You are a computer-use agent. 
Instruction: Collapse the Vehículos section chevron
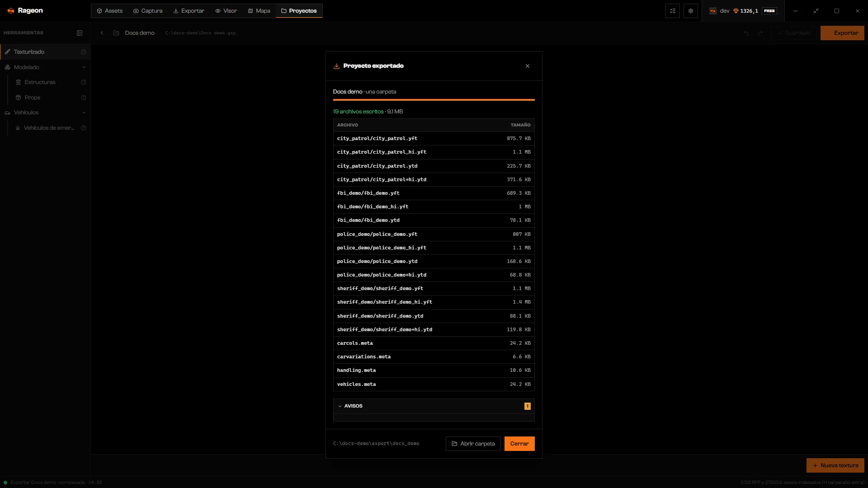point(84,113)
